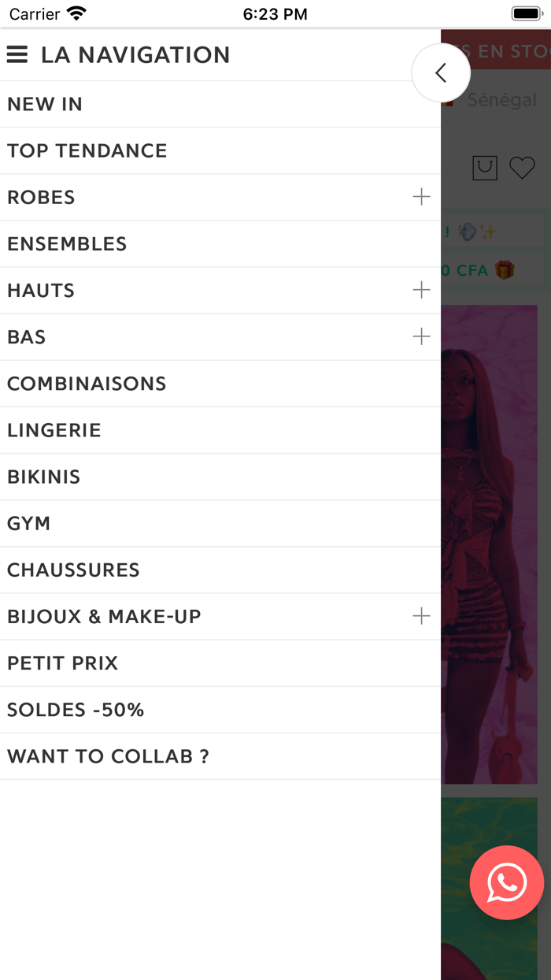Expand the ROBES submenu
The width and height of the screenshot is (551, 980).
point(421,197)
